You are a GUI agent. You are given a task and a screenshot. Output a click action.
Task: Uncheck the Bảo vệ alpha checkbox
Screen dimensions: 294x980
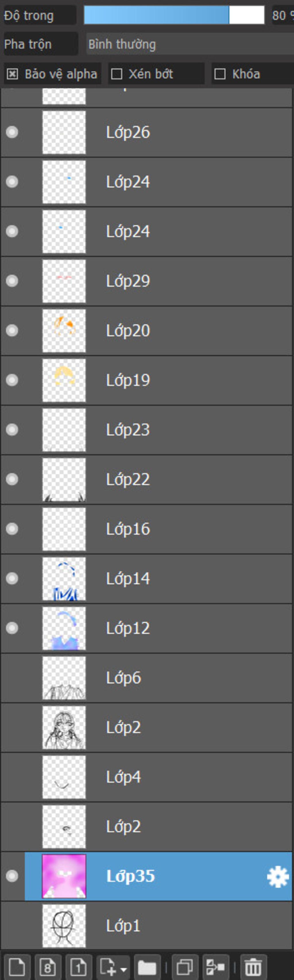(x=13, y=74)
